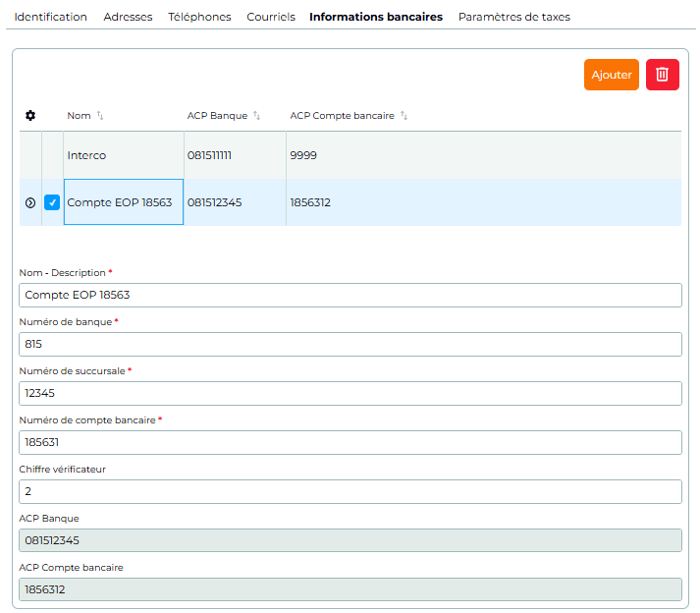Click the Informations bancaires tab

376,17
